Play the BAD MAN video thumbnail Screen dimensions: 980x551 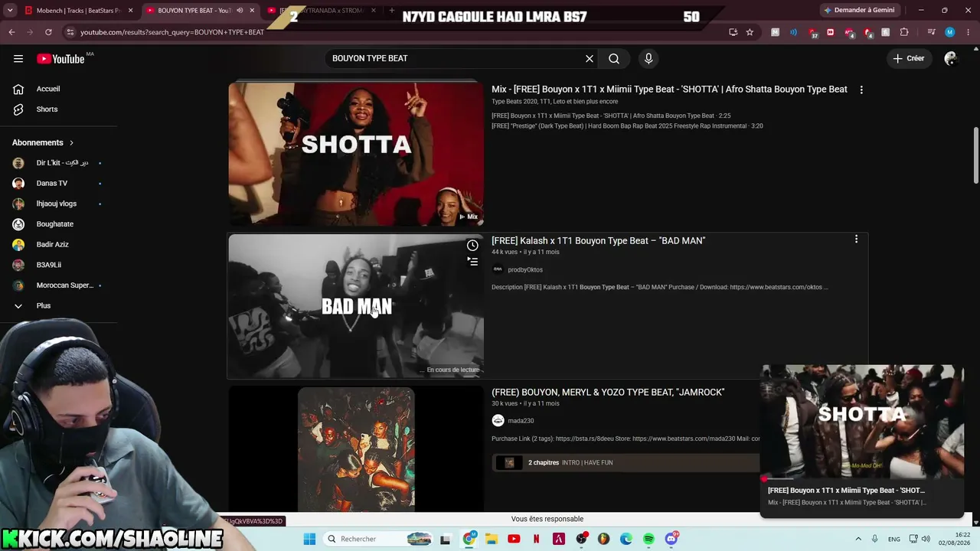point(356,306)
